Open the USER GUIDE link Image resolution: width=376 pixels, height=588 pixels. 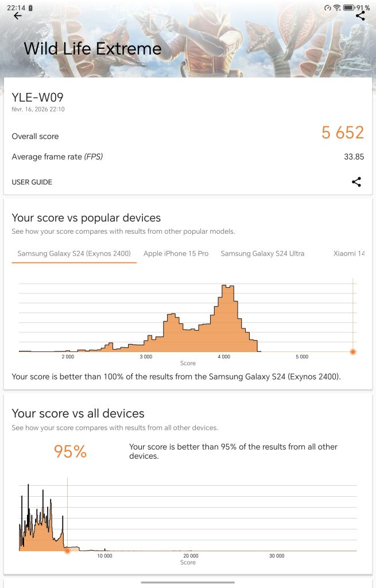(32, 182)
